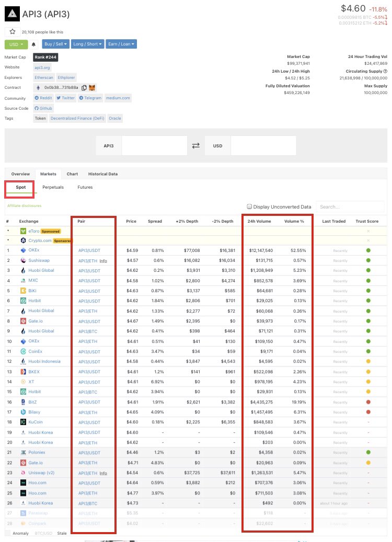Click the Poloniex logo icon
Image resolution: width=392 pixels, height=542 pixels.
click(x=23, y=452)
